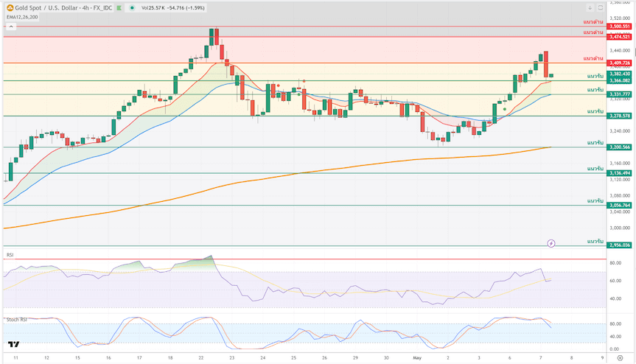Click the green flag icon beside FX_IDC

pyautogui.click(x=119, y=7)
